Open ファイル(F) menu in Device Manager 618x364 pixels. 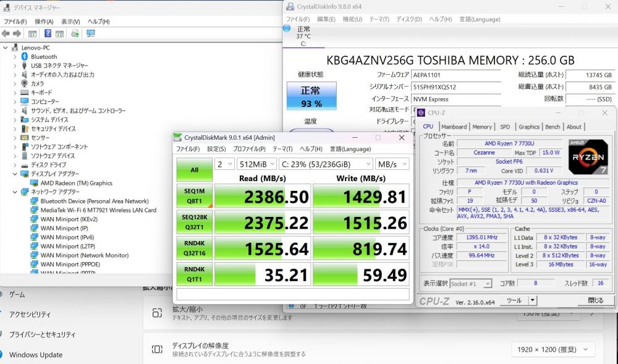[15, 22]
